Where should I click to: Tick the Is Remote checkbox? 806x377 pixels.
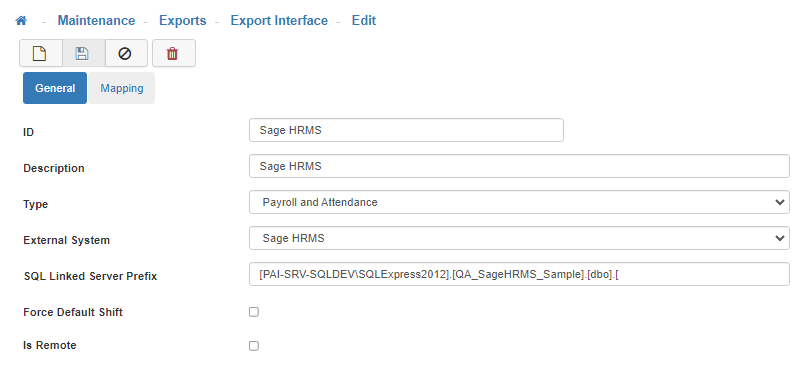(x=254, y=346)
